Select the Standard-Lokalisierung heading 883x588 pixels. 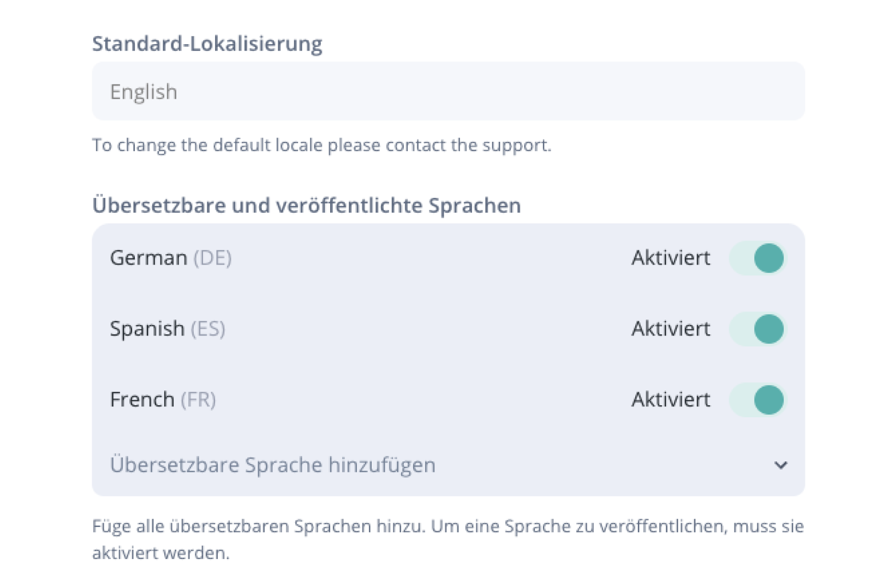click(207, 43)
